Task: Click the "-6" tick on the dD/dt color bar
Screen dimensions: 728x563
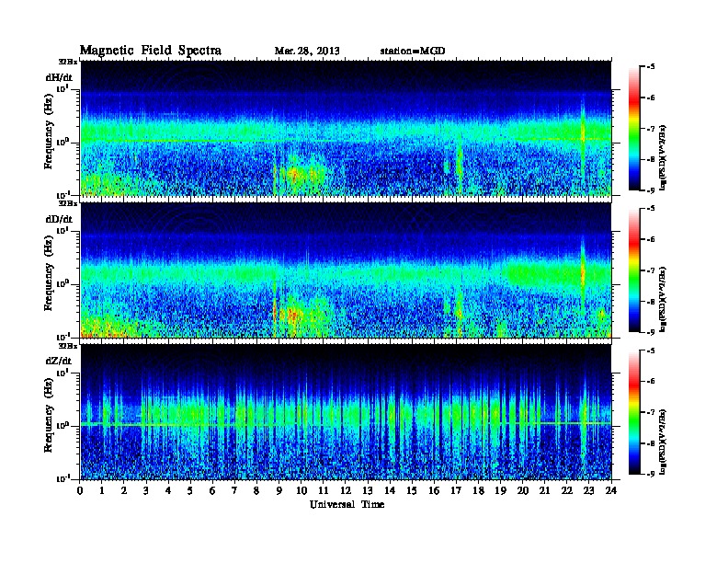Action: point(651,240)
